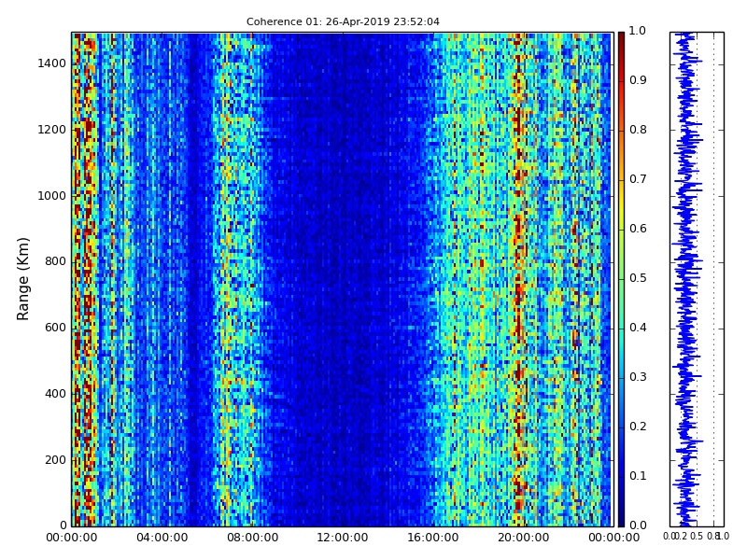The image size is (747, 560).
Task: Click the blue coherence profile line plot
Action: [x=687, y=279]
